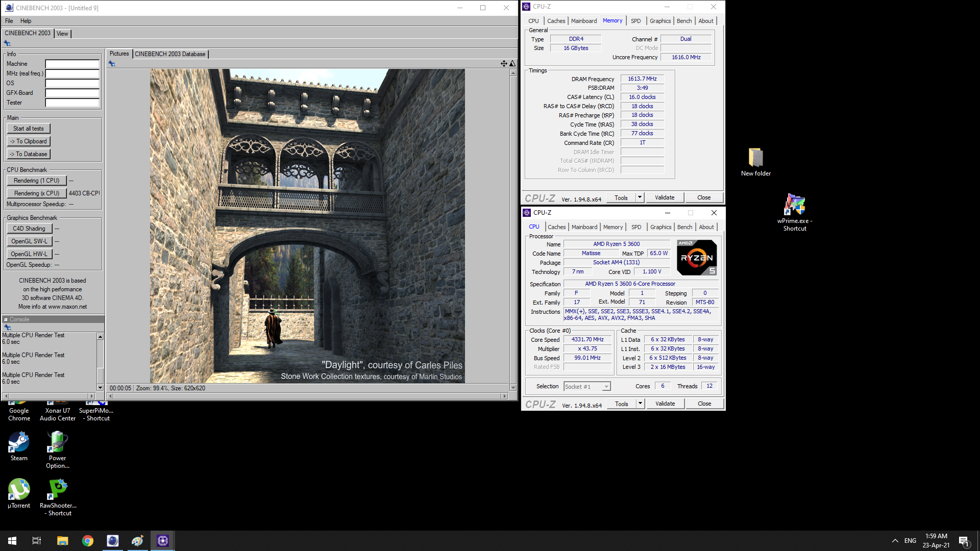Select the SuperPiMod shortcut desktop icon

tap(96, 412)
